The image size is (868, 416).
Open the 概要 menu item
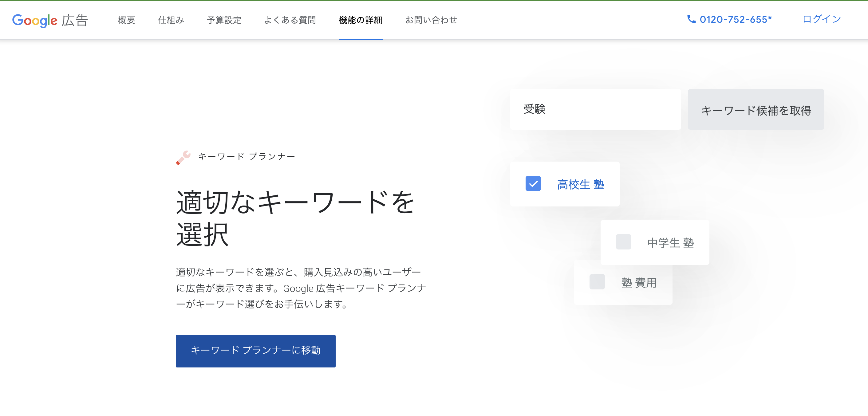pos(126,20)
